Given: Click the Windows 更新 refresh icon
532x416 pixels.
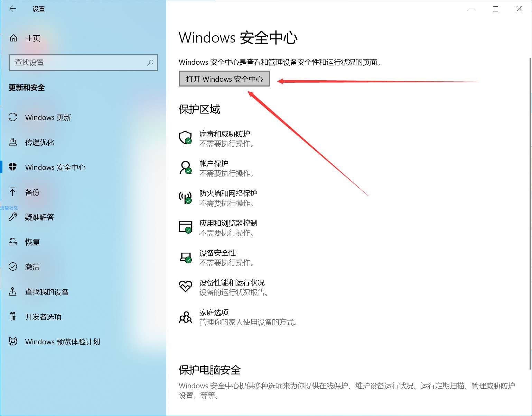Looking at the screenshot, I should click(x=13, y=117).
